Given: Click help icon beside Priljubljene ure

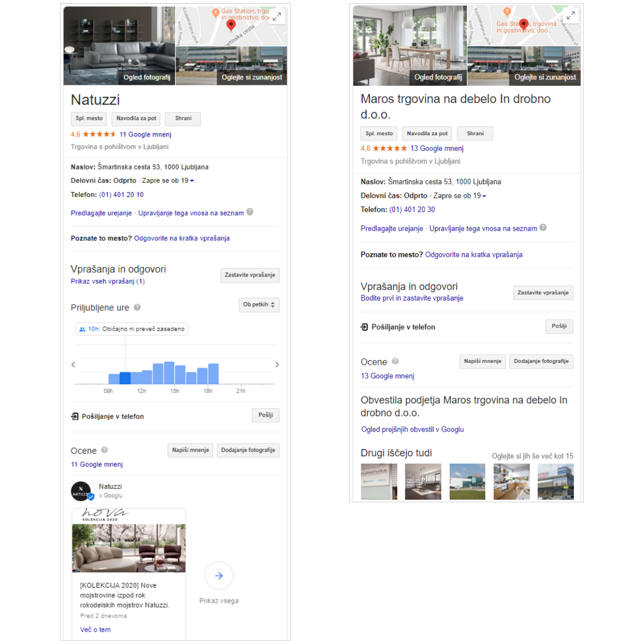Looking at the screenshot, I should [x=137, y=308].
